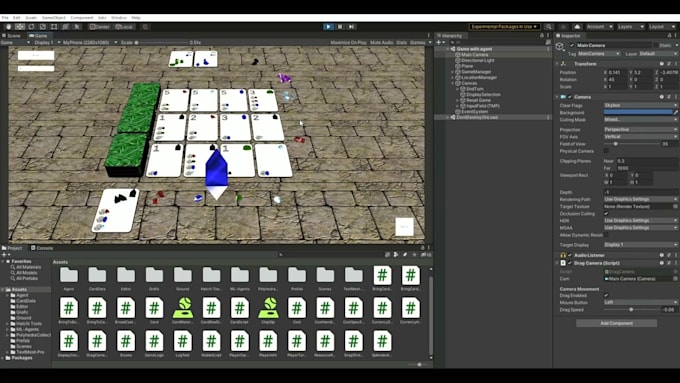680x383 pixels.
Task: Click the Step frame button
Action: (352, 26)
